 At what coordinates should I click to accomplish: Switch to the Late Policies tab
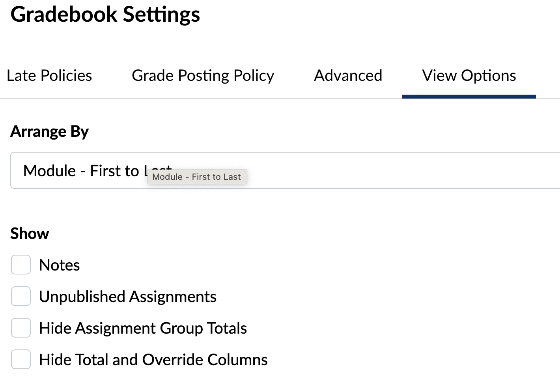(49, 75)
